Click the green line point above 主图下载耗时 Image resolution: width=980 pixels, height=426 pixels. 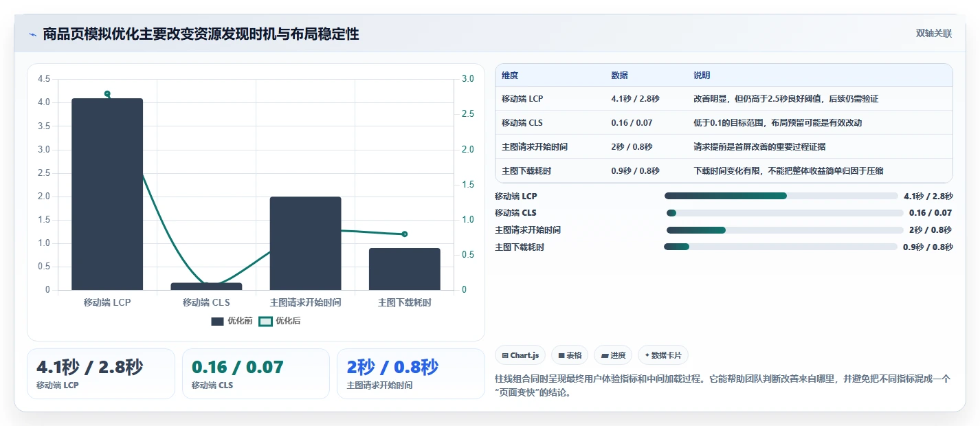click(404, 234)
